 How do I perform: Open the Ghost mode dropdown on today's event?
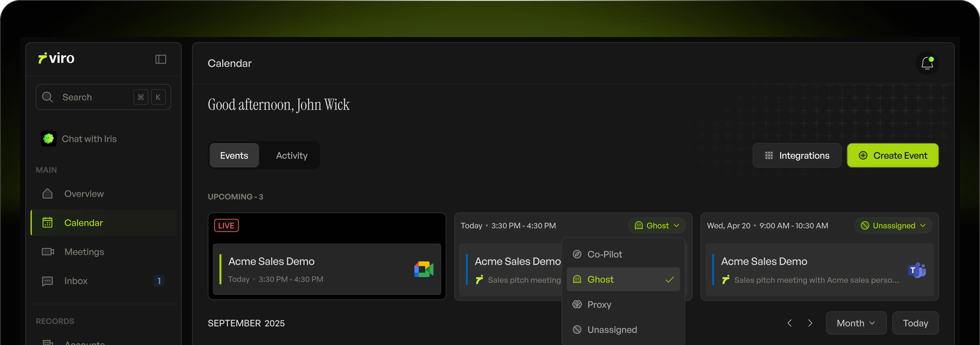tap(657, 225)
